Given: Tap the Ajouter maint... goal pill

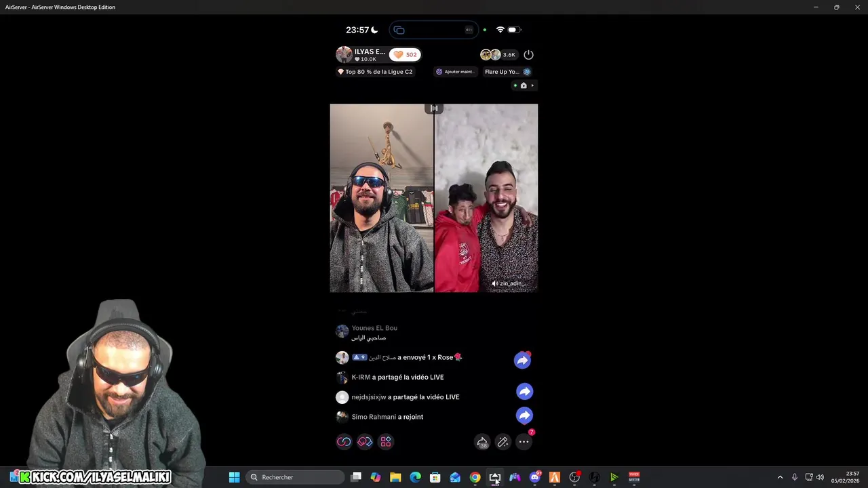Looking at the screenshot, I should 456,72.
